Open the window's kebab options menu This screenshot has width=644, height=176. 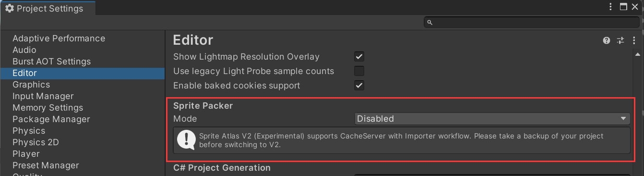(610, 7)
